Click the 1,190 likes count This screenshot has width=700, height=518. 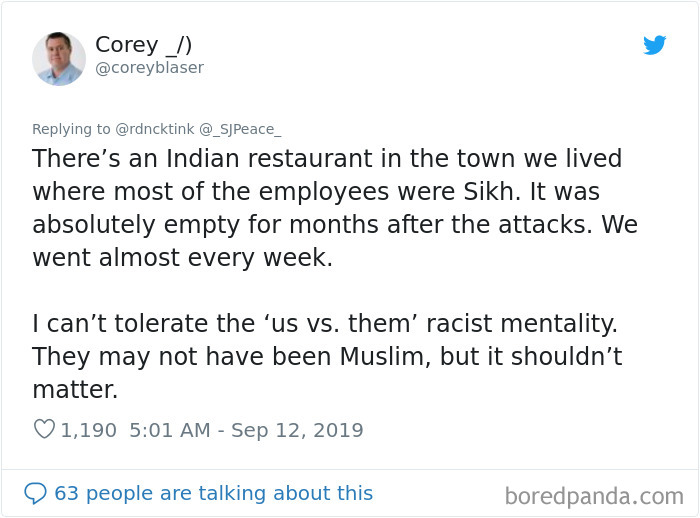[x=88, y=430]
